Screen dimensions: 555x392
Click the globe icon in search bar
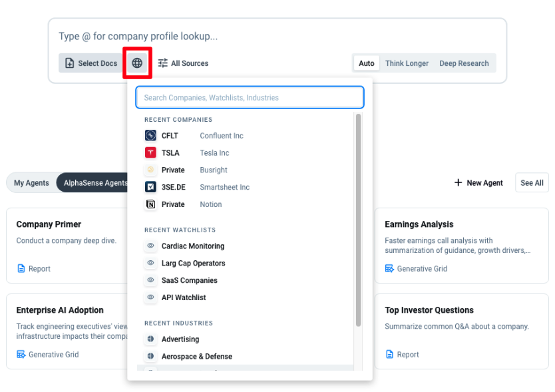coord(137,63)
